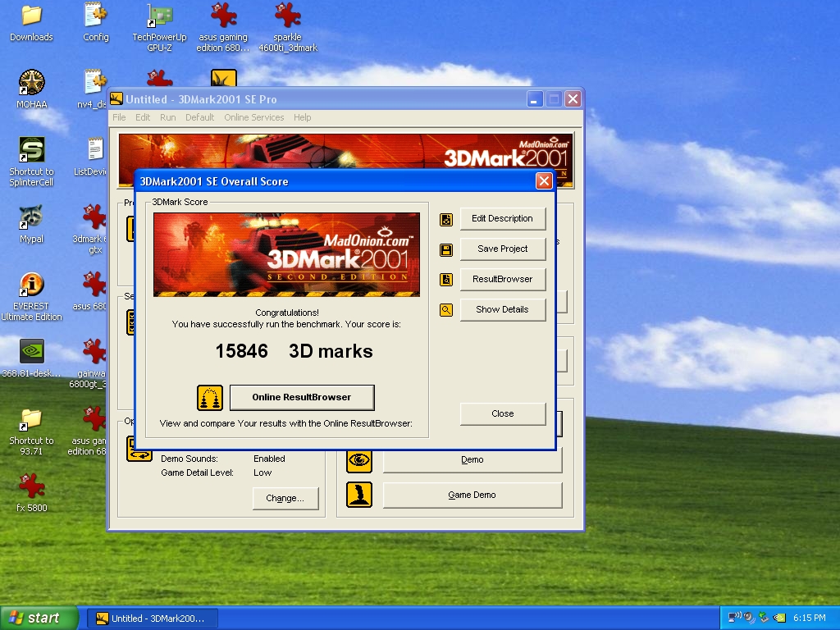Image resolution: width=840 pixels, height=630 pixels.
Task: Open the Config file icon on desktop
Action: click(96, 24)
